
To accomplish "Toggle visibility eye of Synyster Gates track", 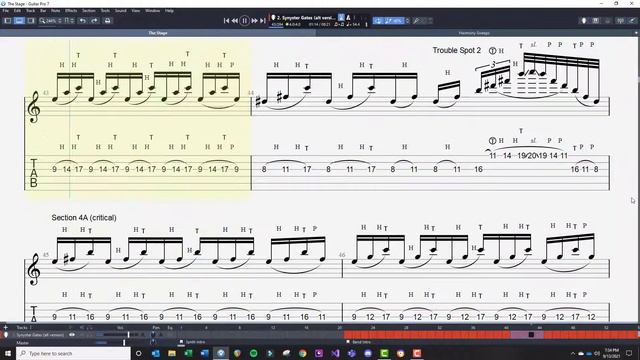I will 72,335.
